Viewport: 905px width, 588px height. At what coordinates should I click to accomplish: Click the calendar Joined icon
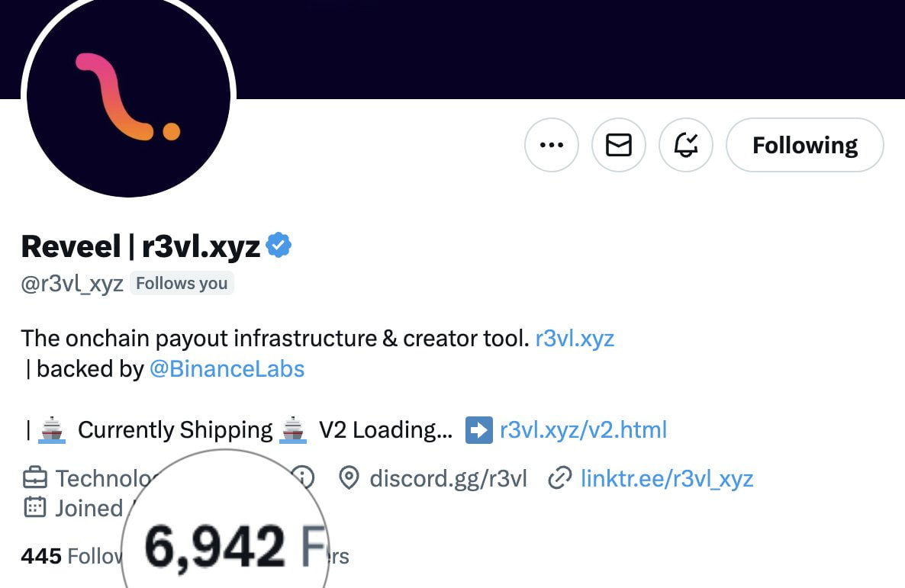35,507
